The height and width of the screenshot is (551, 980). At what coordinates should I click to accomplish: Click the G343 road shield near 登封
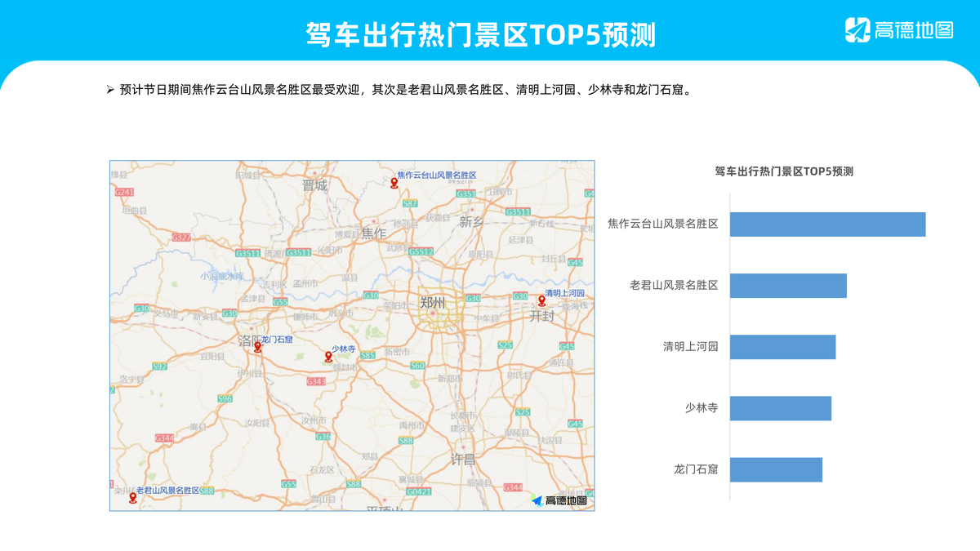(x=316, y=381)
